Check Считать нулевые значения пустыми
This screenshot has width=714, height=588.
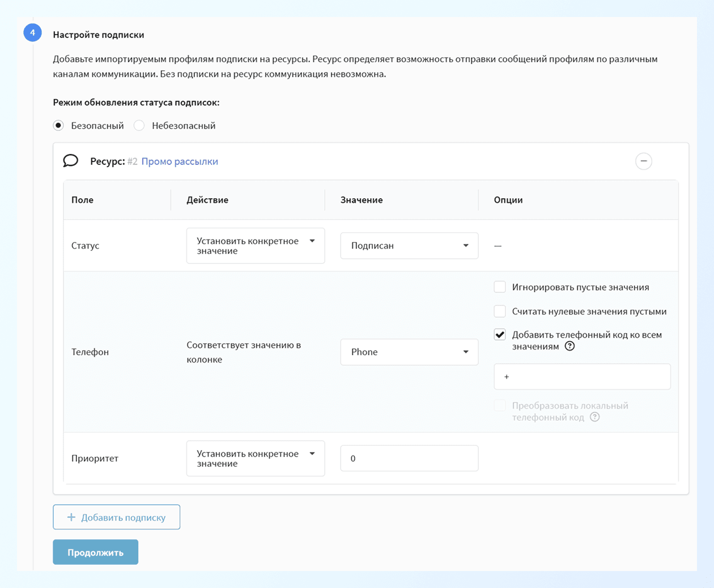[500, 312]
